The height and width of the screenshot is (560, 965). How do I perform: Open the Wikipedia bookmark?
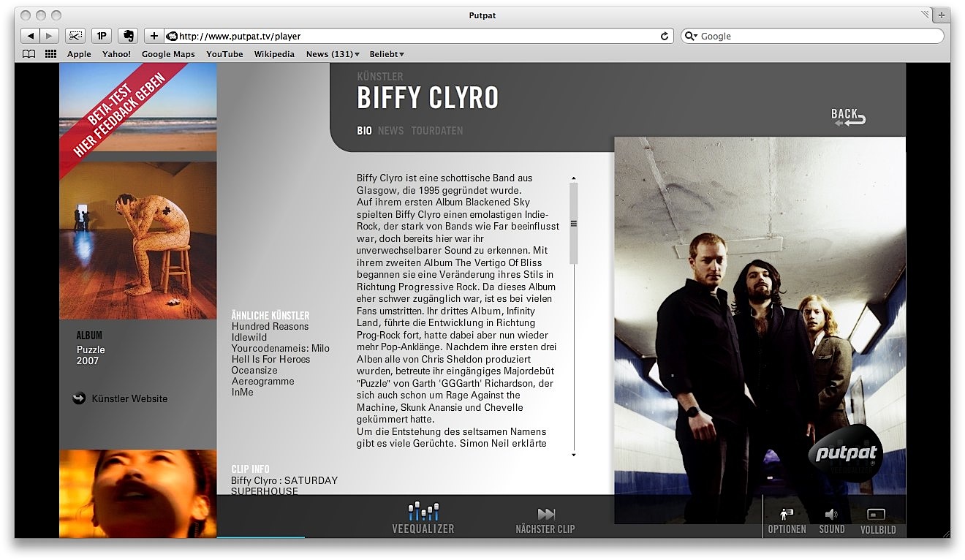[274, 54]
